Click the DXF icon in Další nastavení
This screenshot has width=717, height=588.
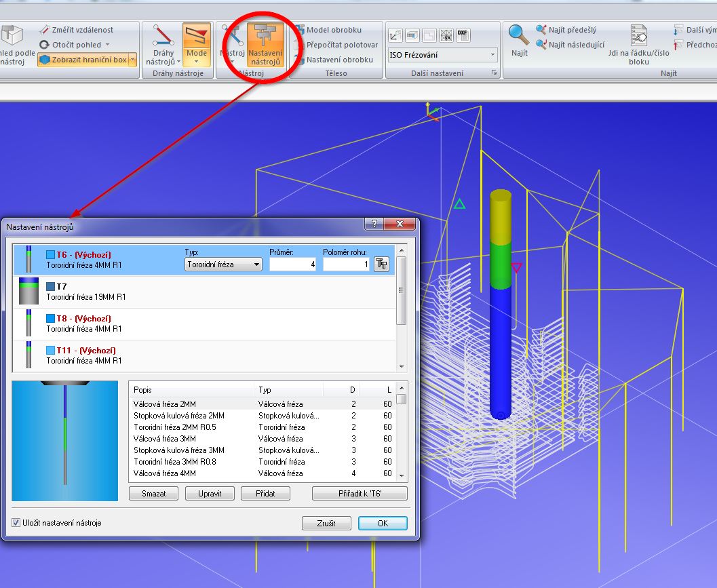[x=463, y=35]
